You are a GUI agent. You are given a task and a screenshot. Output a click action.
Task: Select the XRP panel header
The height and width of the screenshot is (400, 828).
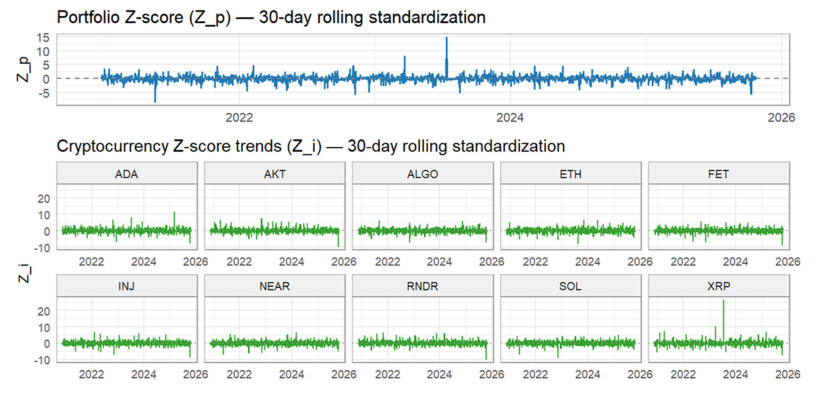click(719, 285)
